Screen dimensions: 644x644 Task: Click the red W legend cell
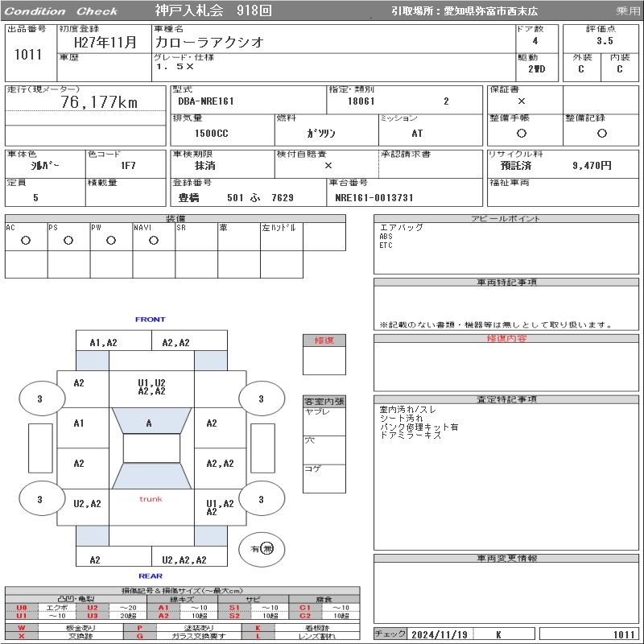[22, 627]
